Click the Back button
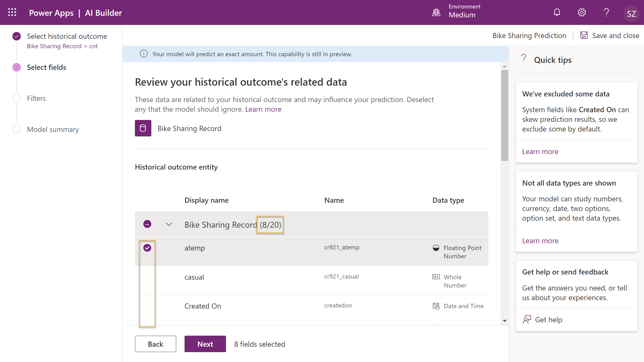 (155, 344)
